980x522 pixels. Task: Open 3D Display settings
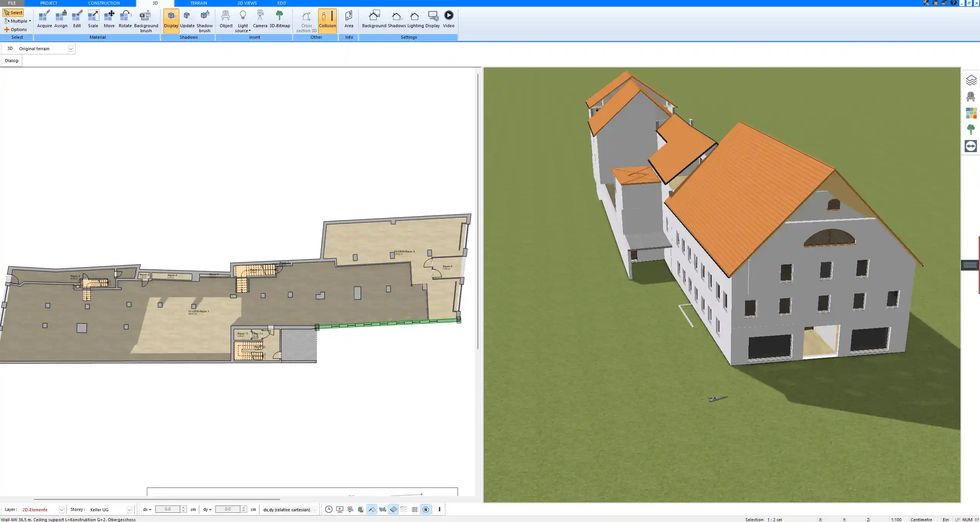pos(432,19)
